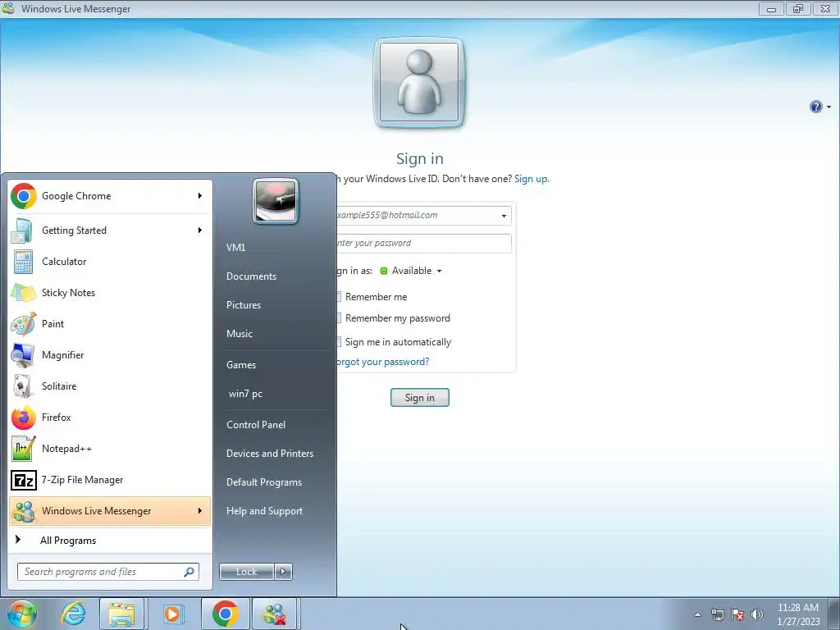Open win7 pc computer link

click(x=245, y=394)
